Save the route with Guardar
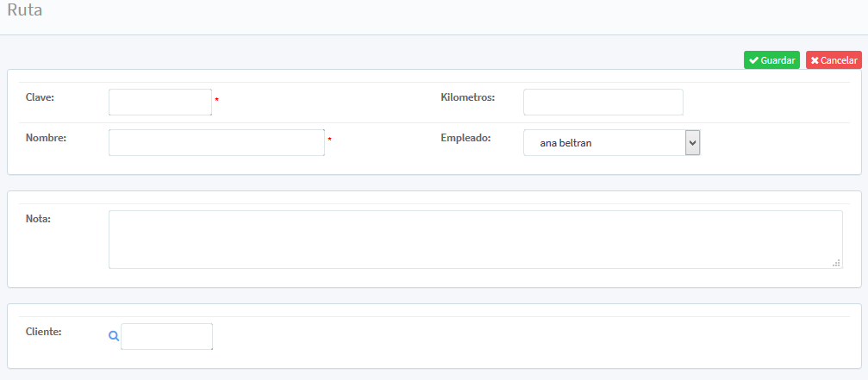The width and height of the screenshot is (868, 380). point(771,60)
